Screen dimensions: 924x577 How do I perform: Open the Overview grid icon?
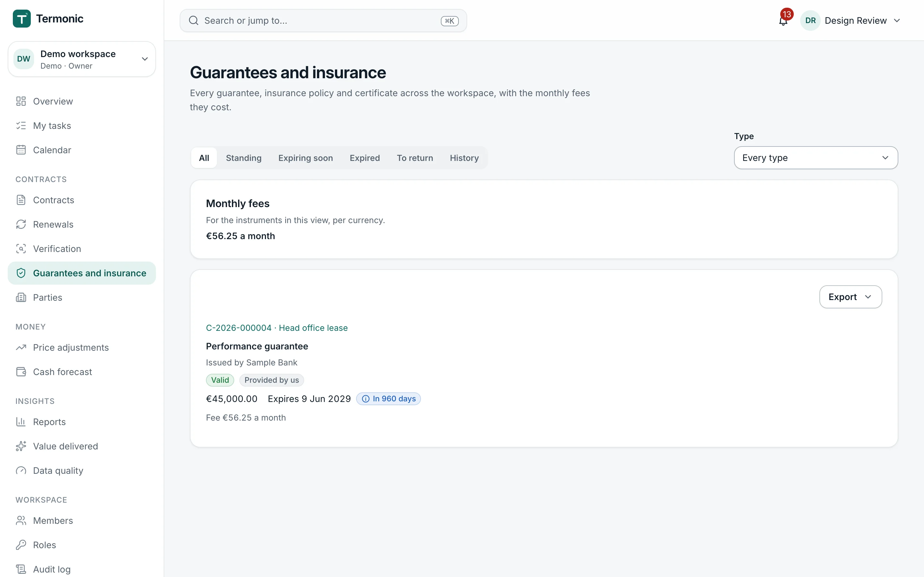point(21,101)
